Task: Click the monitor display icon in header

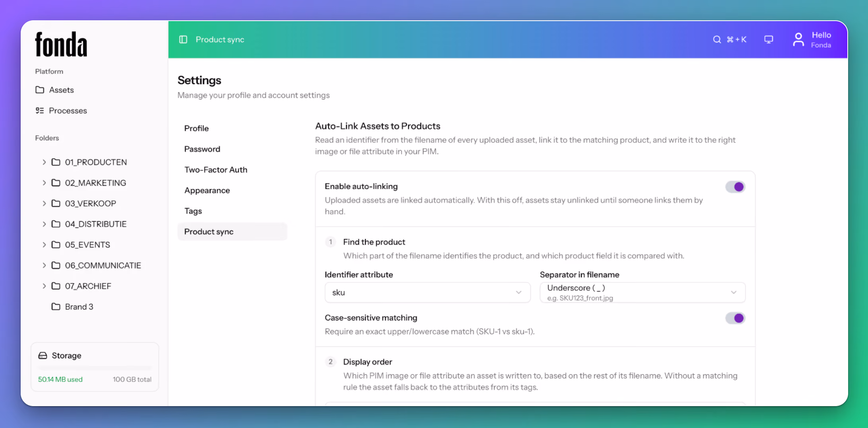Action: click(x=769, y=39)
